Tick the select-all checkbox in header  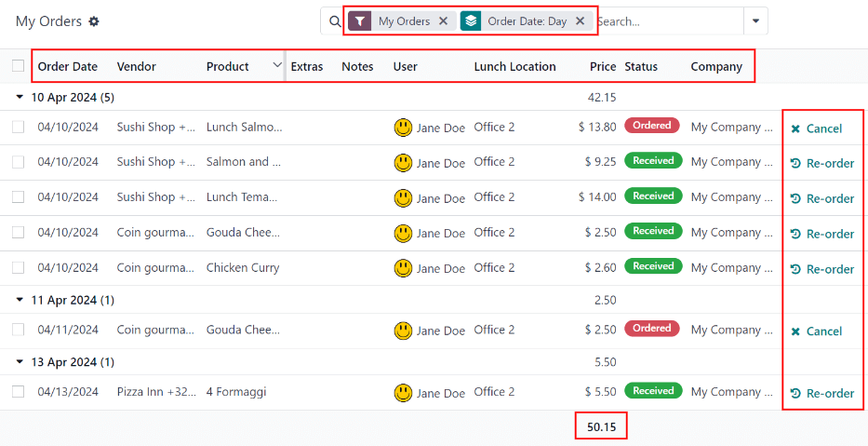pyautogui.click(x=19, y=66)
